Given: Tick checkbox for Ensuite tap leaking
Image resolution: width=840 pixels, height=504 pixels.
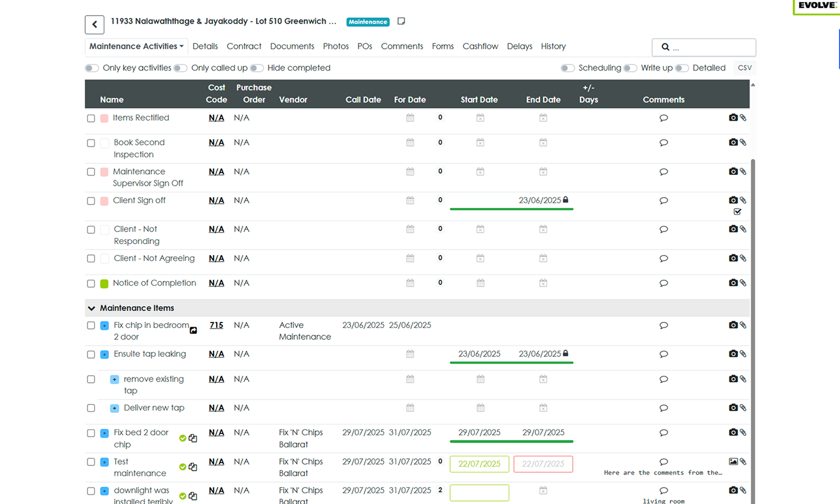Looking at the screenshot, I should (91, 355).
